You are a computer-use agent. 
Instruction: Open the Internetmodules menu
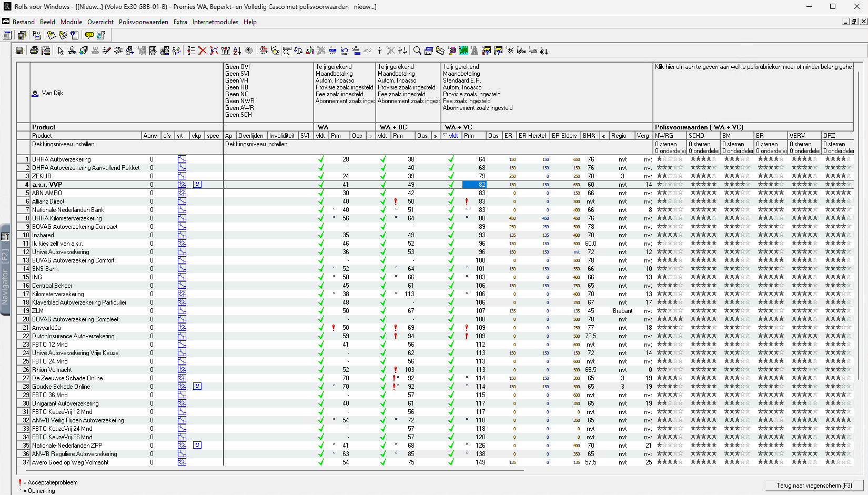pos(215,22)
